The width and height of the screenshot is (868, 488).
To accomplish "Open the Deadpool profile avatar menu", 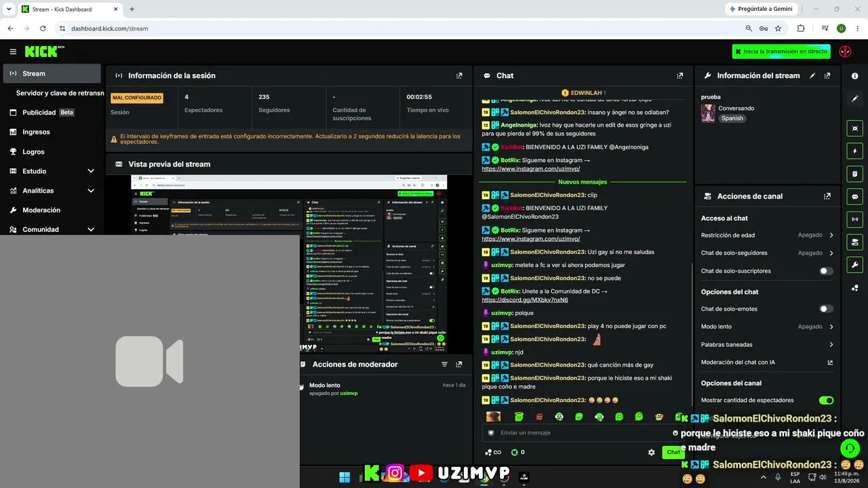I will 845,52.
